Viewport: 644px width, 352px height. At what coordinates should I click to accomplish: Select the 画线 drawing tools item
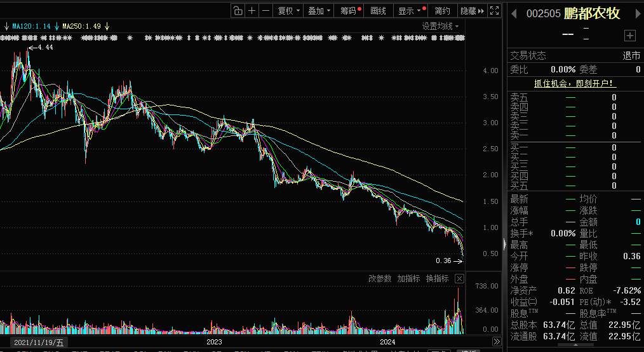point(378,11)
